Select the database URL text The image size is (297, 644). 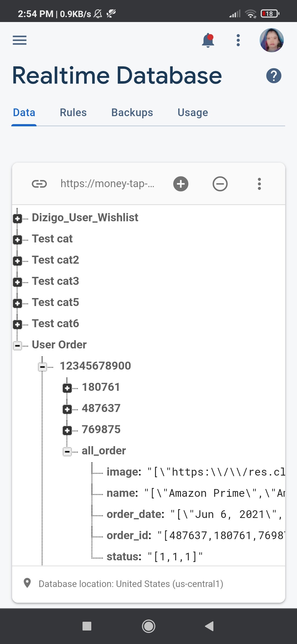click(x=107, y=184)
